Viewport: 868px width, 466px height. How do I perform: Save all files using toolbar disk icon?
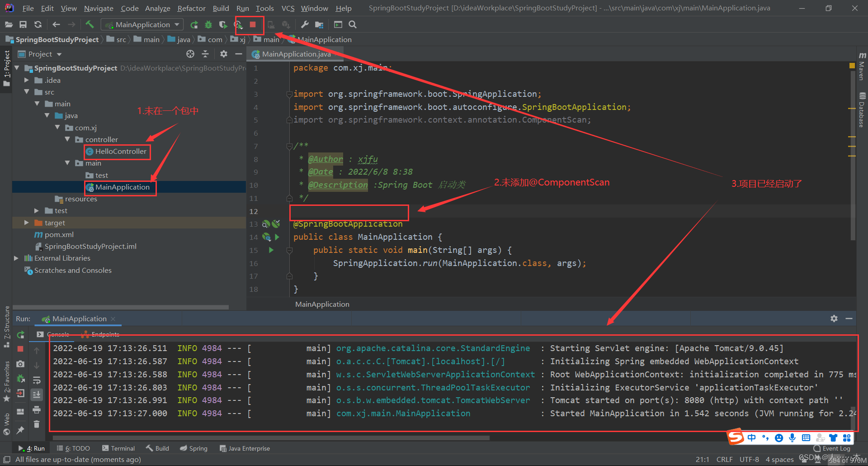pos(23,24)
